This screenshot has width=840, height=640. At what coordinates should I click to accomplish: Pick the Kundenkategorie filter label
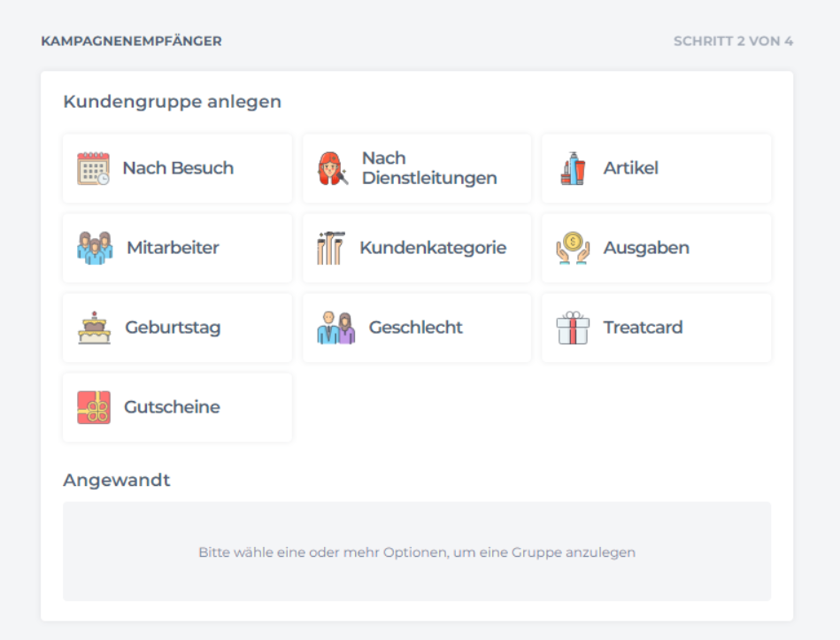433,248
